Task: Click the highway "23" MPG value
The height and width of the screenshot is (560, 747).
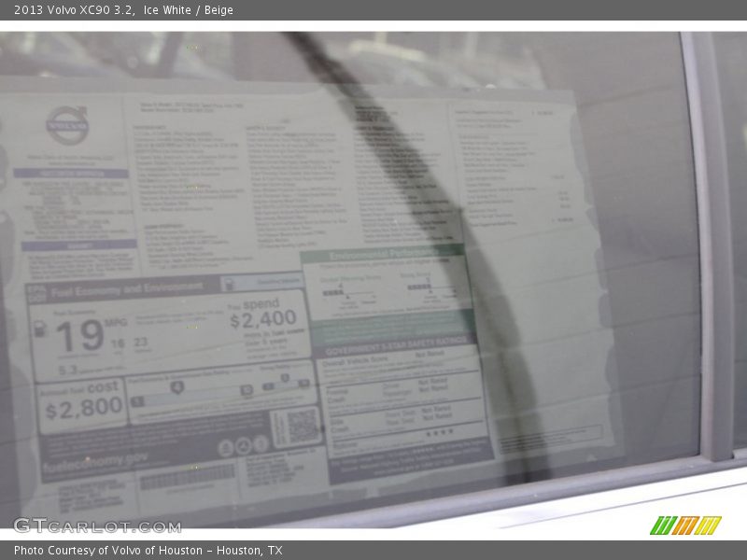Action: click(141, 342)
